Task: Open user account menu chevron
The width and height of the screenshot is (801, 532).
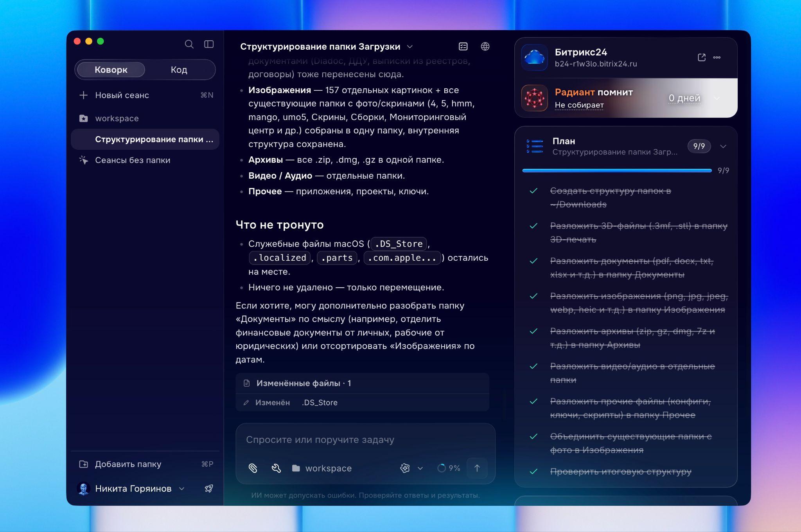Action: point(181,489)
